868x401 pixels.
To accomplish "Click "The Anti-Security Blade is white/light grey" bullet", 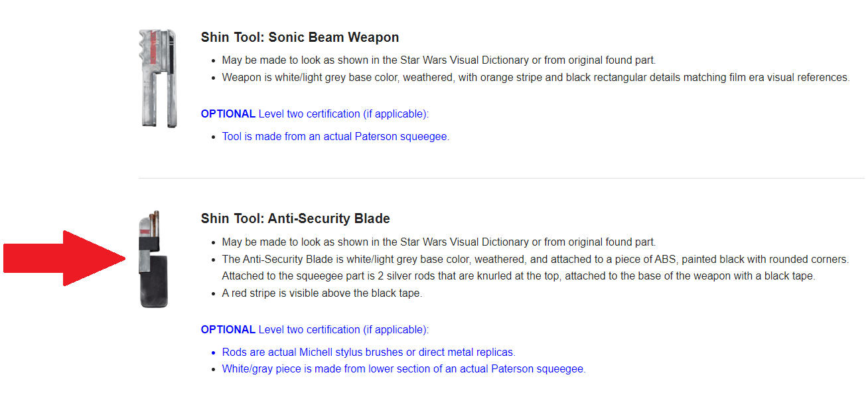I will click(536, 259).
